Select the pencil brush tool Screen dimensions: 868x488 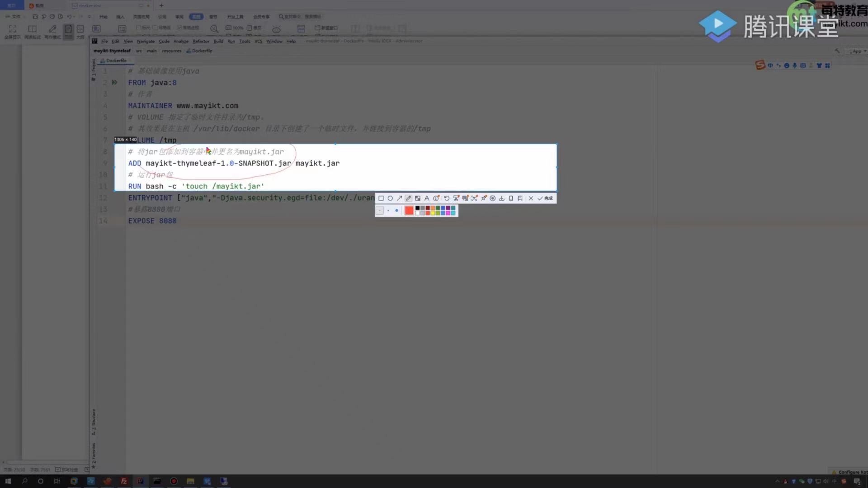point(409,198)
